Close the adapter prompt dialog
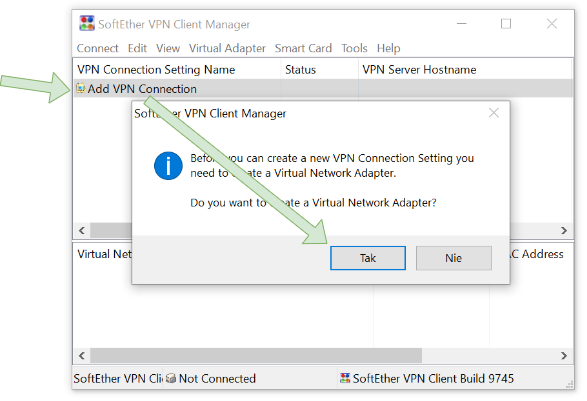 494,113
